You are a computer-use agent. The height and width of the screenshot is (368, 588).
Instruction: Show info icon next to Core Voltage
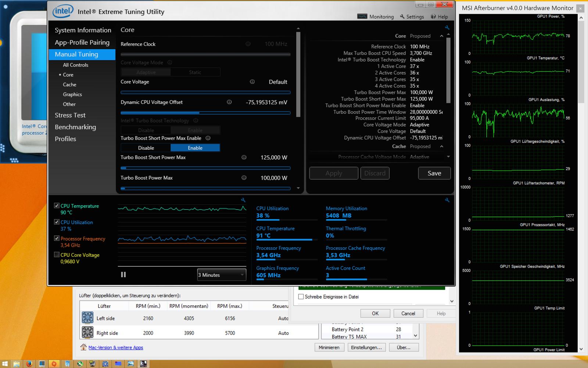pyautogui.click(x=252, y=82)
